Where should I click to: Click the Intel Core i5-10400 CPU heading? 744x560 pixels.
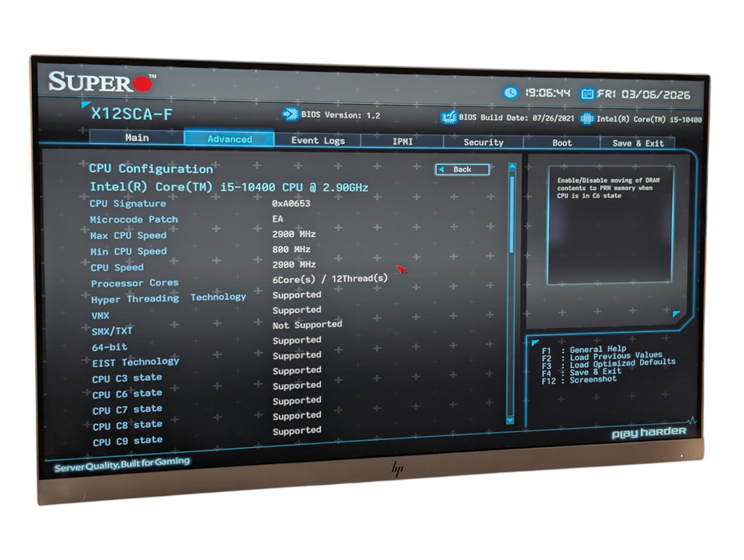coord(229,187)
